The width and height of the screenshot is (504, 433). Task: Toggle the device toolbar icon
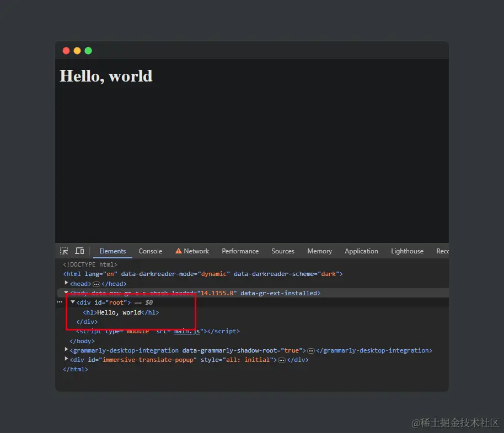[79, 251]
